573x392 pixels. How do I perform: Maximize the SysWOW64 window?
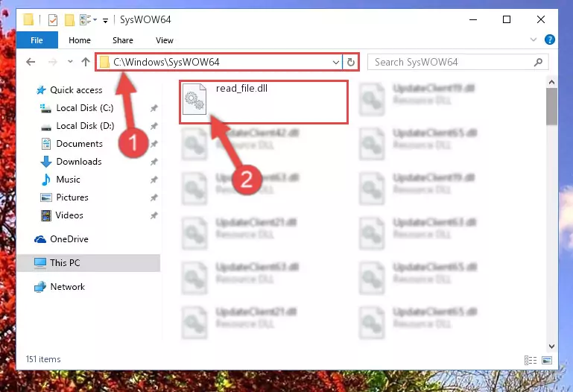point(507,19)
